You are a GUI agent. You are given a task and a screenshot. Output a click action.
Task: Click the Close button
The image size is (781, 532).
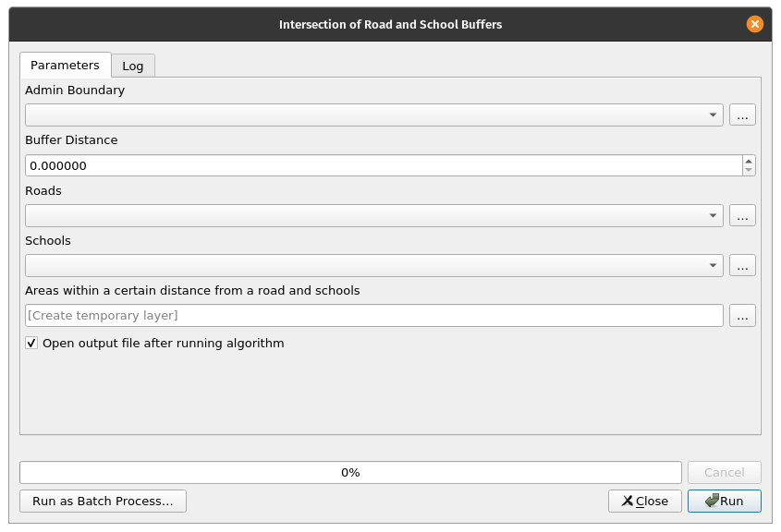click(x=645, y=501)
